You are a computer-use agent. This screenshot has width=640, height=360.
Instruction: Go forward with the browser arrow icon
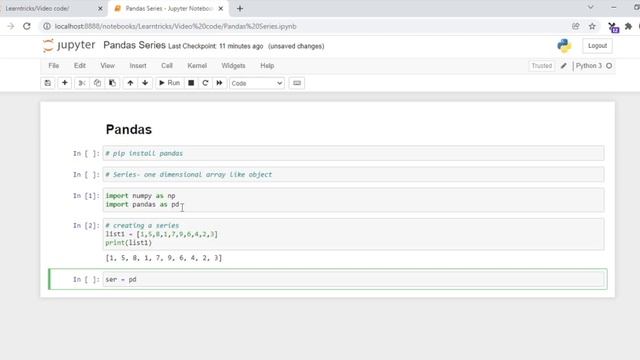(11, 27)
